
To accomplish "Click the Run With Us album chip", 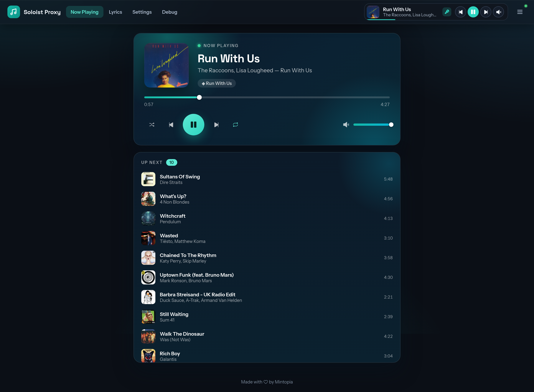I will (x=217, y=83).
